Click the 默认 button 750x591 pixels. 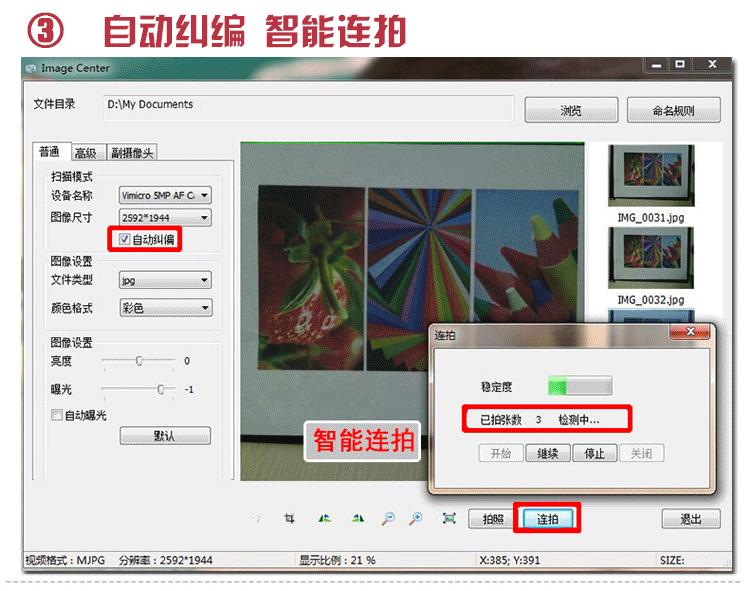[x=165, y=436]
